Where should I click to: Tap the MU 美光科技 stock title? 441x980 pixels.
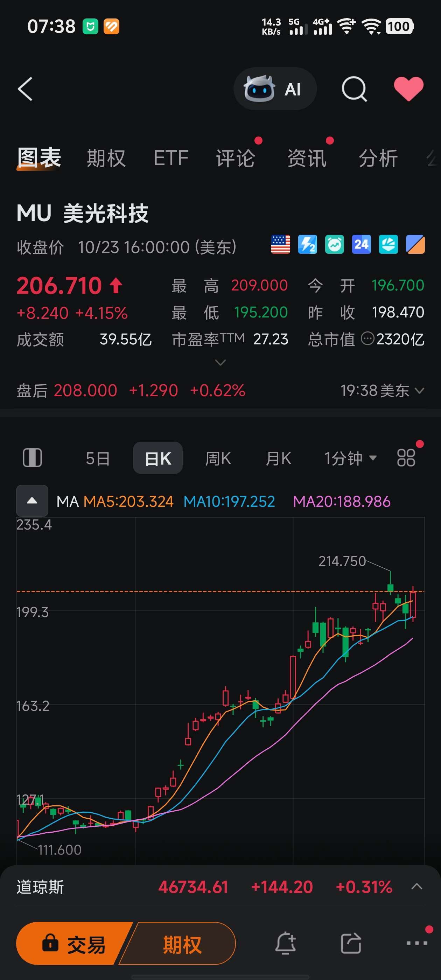click(x=83, y=213)
